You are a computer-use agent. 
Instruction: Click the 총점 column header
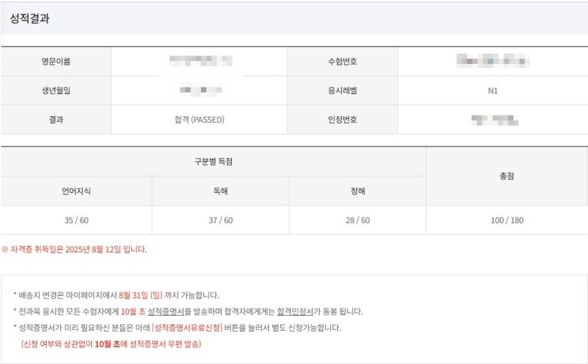pyautogui.click(x=506, y=176)
